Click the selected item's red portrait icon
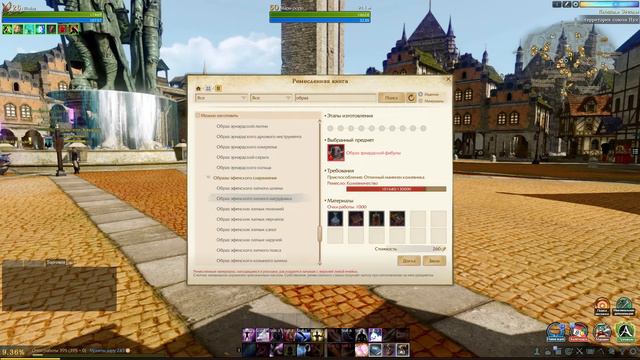 click(336, 153)
